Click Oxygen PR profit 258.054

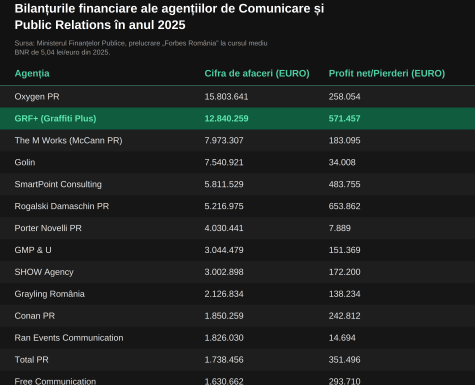point(344,97)
